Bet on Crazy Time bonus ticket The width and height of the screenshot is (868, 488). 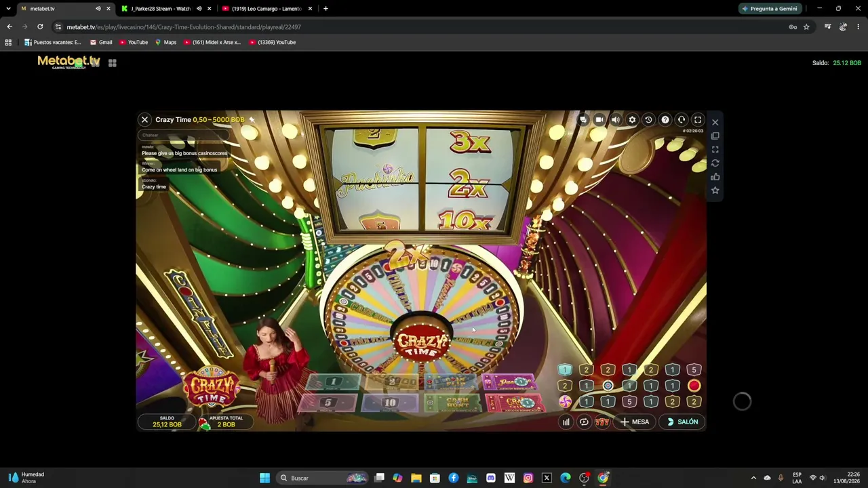tap(516, 404)
